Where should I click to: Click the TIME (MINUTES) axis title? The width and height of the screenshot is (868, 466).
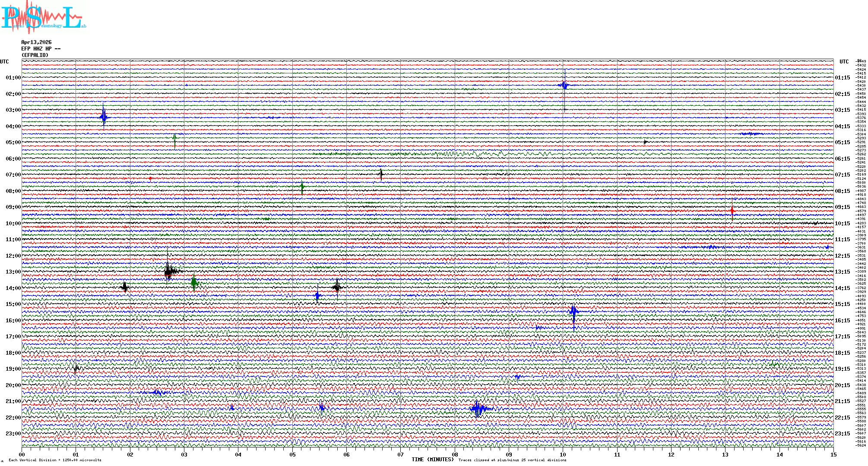click(432, 460)
